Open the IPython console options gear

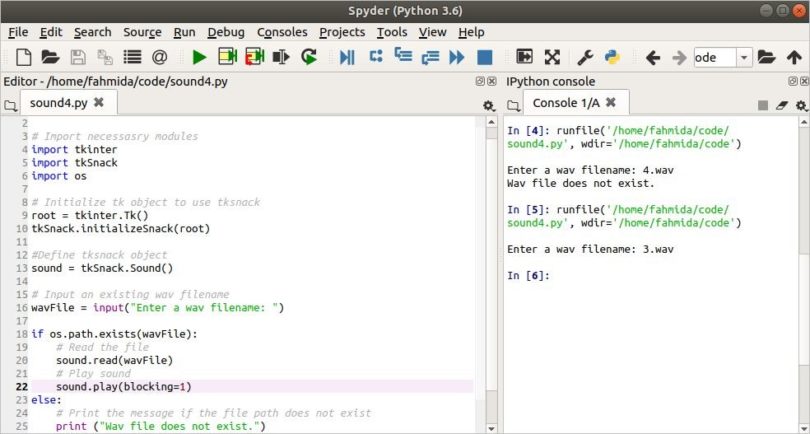pyautogui.click(x=799, y=105)
